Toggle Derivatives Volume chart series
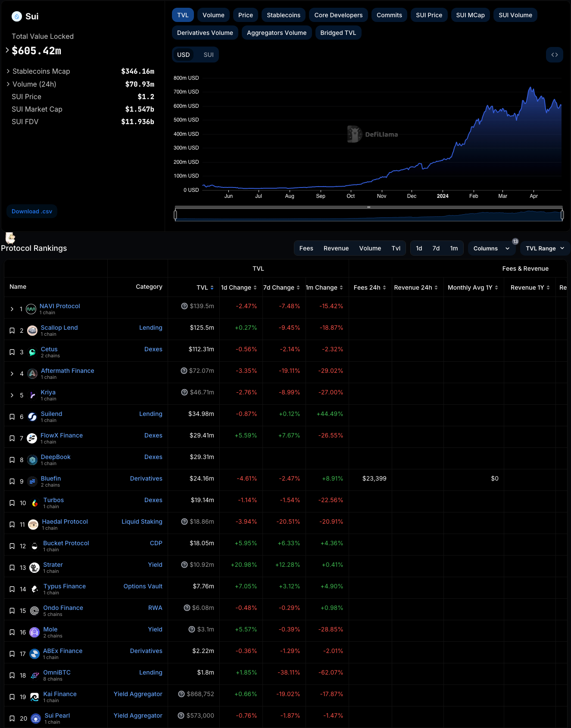This screenshot has height=728, width=571. point(205,33)
